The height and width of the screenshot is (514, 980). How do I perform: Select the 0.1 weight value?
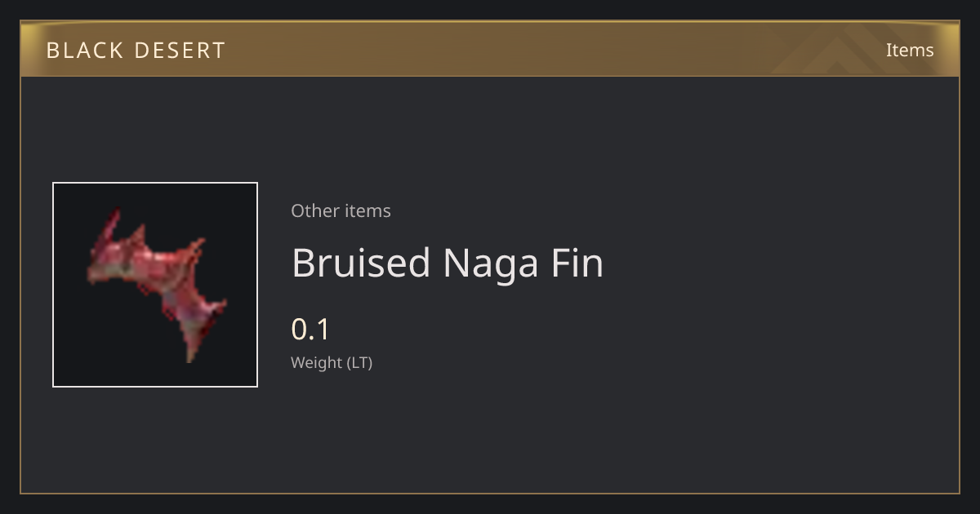click(310, 330)
